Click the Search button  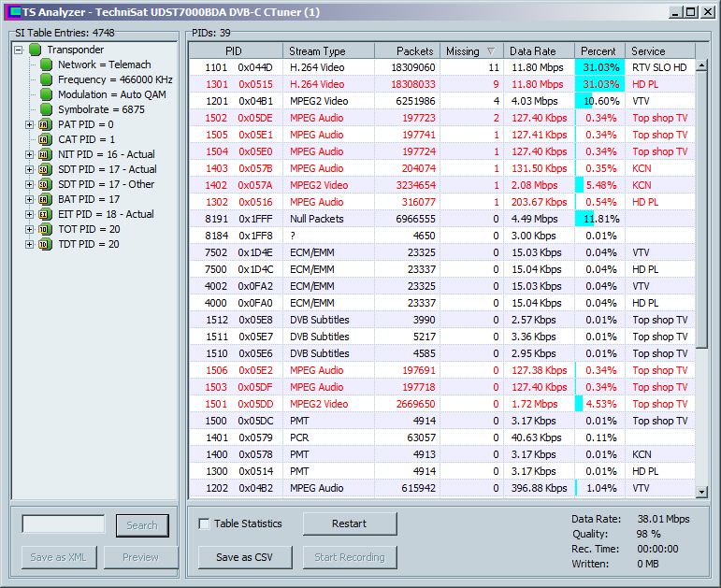[142, 525]
